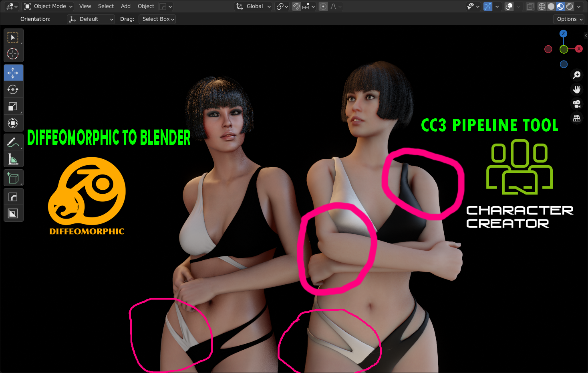Open the header rounded-corner icon dropdown beside Object
The image size is (588, 373).
pyautogui.click(x=166, y=6)
